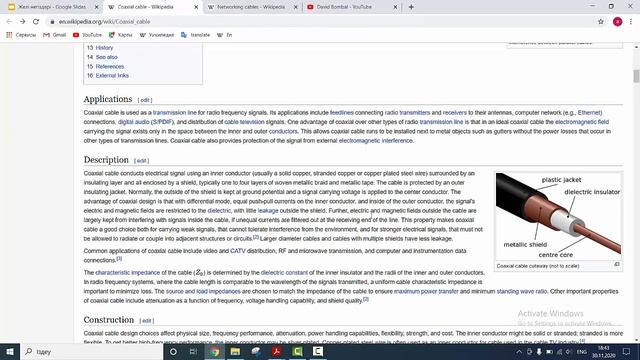The image size is (640, 360).
Task: Open a new browser tab
Action: pyautogui.click(x=411, y=7)
